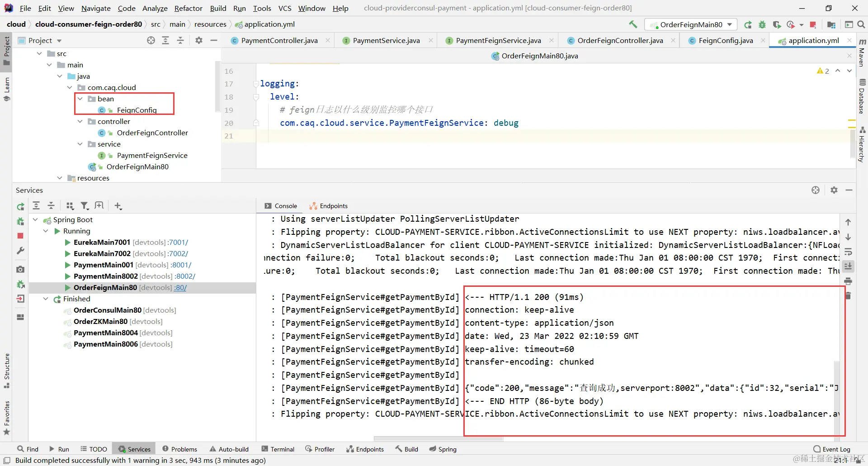Collapse the service package node
The width and height of the screenshot is (868, 466).
coord(80,144)
